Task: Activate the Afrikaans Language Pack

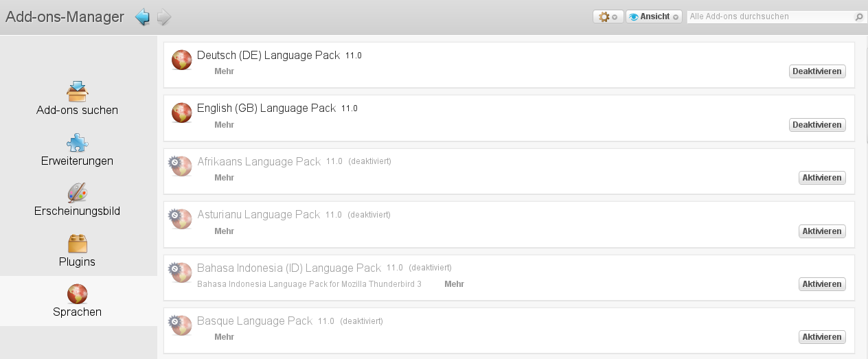Action: pyautogui.click(x=821, y=178)
